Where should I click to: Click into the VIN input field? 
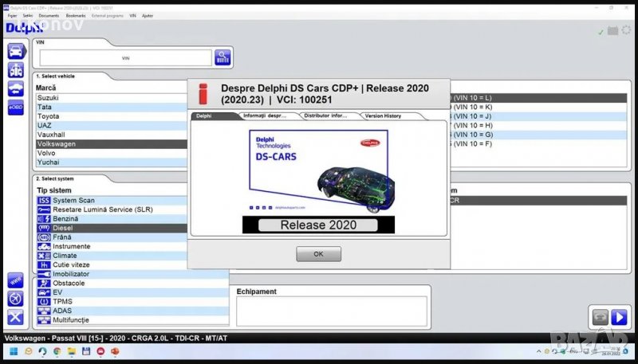(125, 58)
